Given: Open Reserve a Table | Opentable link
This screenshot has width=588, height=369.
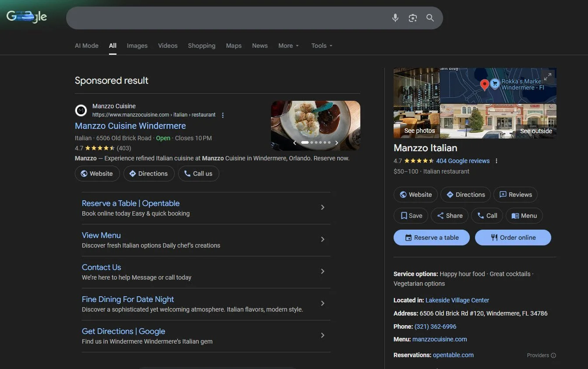Looking at the screenshot, I should click(x=130, y=203).
